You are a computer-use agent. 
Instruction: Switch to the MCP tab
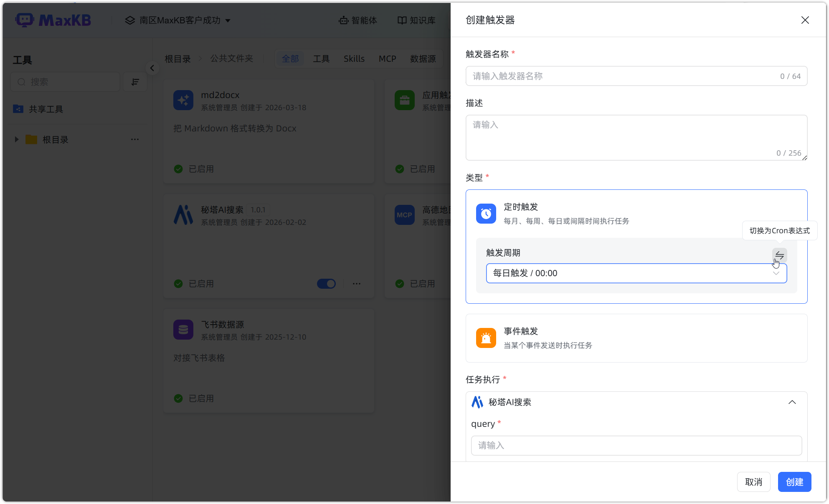[x=387, y=58]
